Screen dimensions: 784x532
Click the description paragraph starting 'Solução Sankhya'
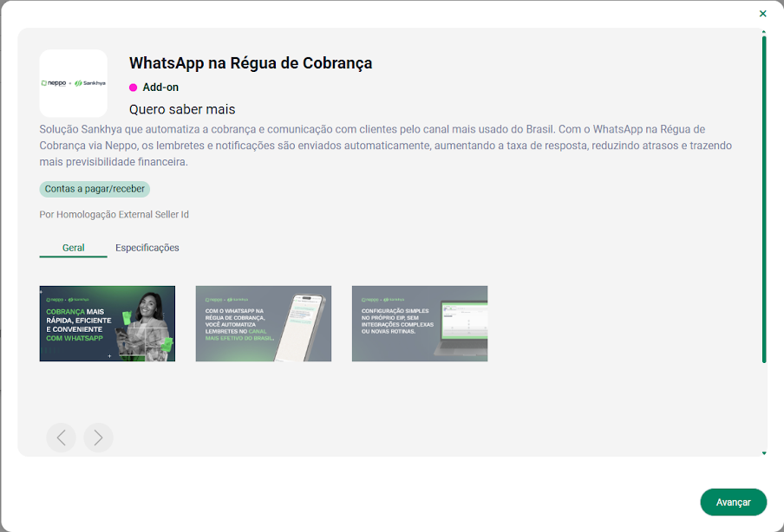click(386, 146)
